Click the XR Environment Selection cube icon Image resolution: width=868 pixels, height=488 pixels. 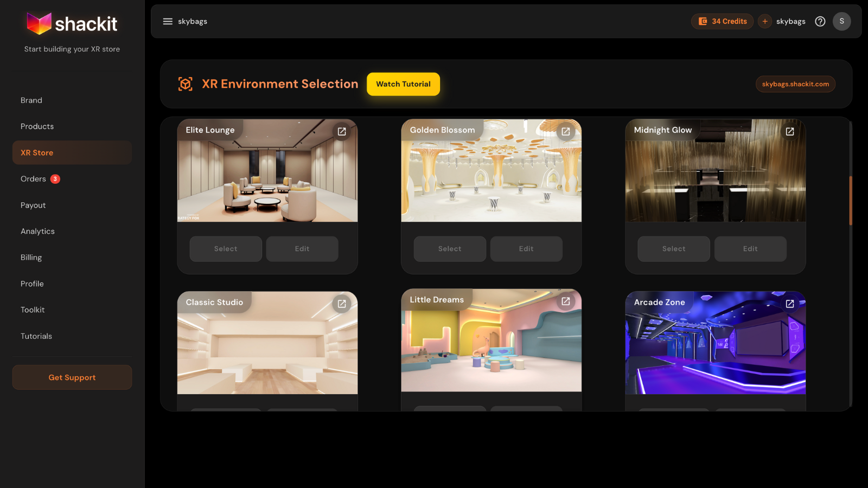tap(186, 84)
